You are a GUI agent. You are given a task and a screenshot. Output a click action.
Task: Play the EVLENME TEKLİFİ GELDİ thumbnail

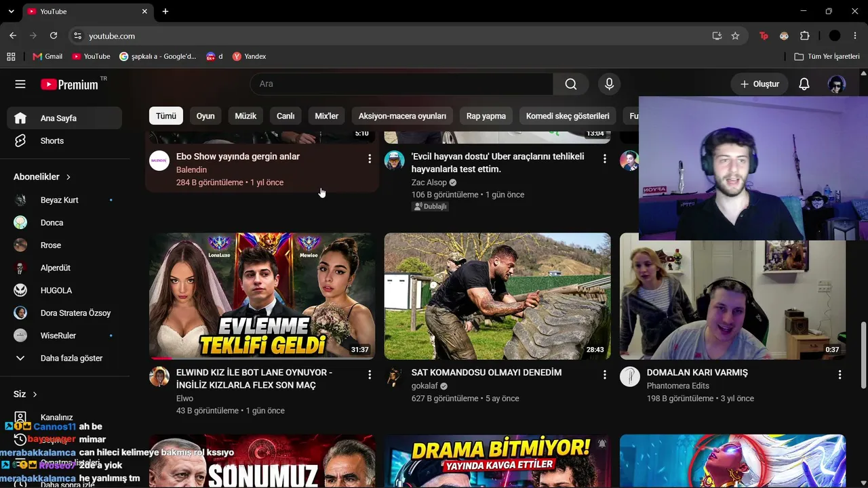point(262,296)
